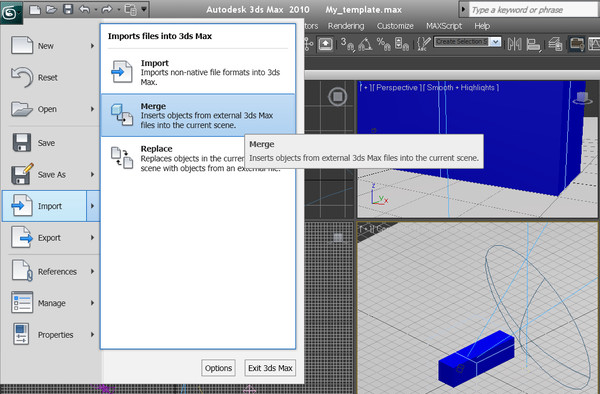Click the Align tool icon in main toolbar
This screenshot has width=600, height=394.
pos(533,44)
